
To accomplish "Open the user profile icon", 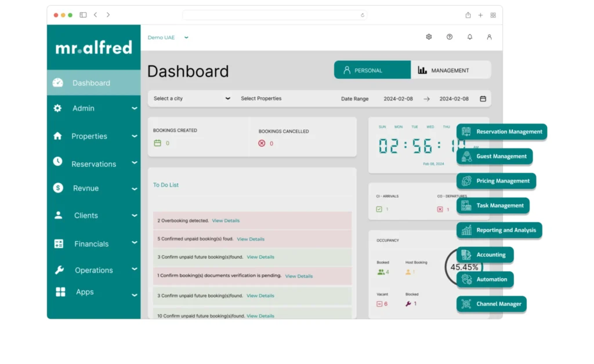I will [x=489, y=37].
